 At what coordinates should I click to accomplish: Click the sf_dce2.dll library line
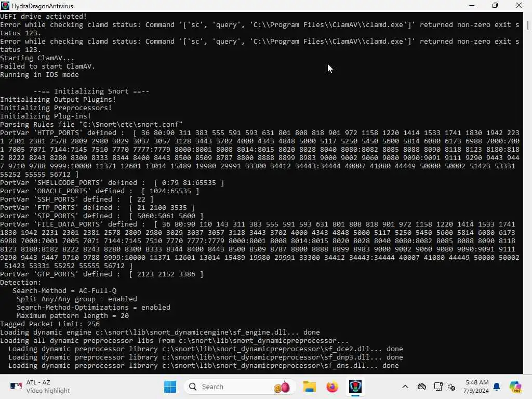(x=206, y=349)
